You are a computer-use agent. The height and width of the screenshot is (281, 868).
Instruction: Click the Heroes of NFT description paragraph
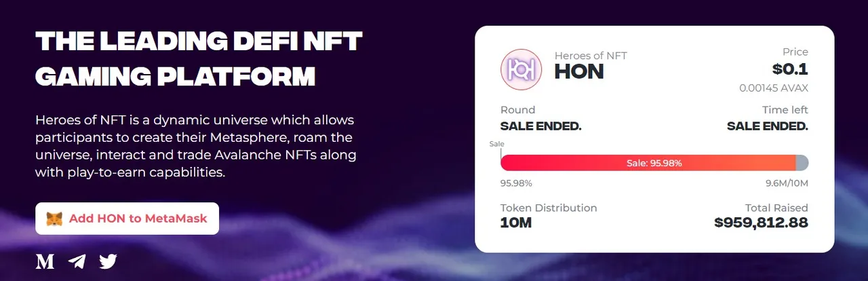(x=196, y=147)
